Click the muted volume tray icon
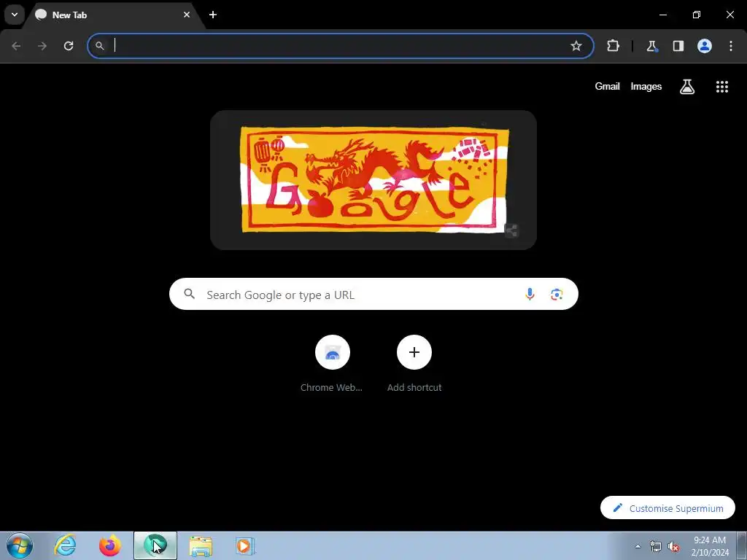 pos(673,547)
